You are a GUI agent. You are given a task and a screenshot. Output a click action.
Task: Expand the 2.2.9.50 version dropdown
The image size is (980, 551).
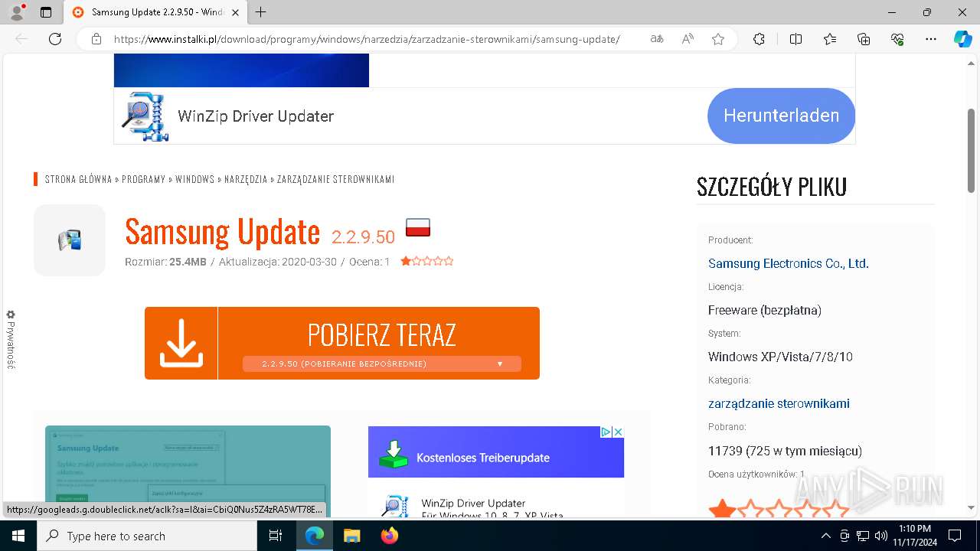point(382,364)
